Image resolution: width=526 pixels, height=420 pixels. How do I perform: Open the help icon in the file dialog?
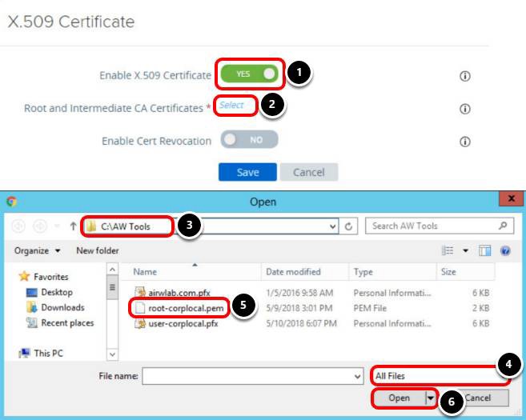click(506, 250)
